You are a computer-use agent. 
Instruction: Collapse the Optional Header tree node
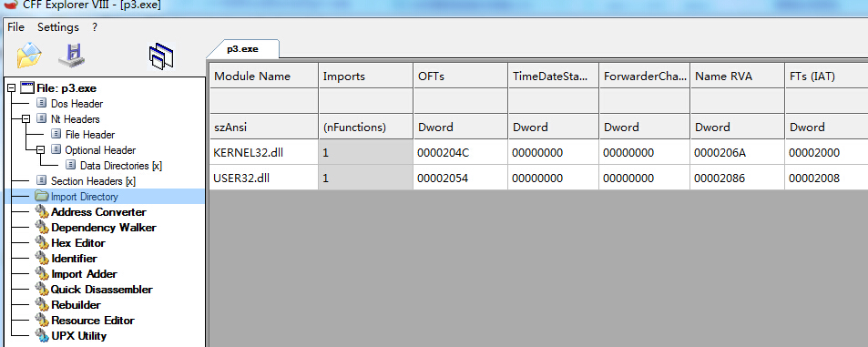pos(40,150)
